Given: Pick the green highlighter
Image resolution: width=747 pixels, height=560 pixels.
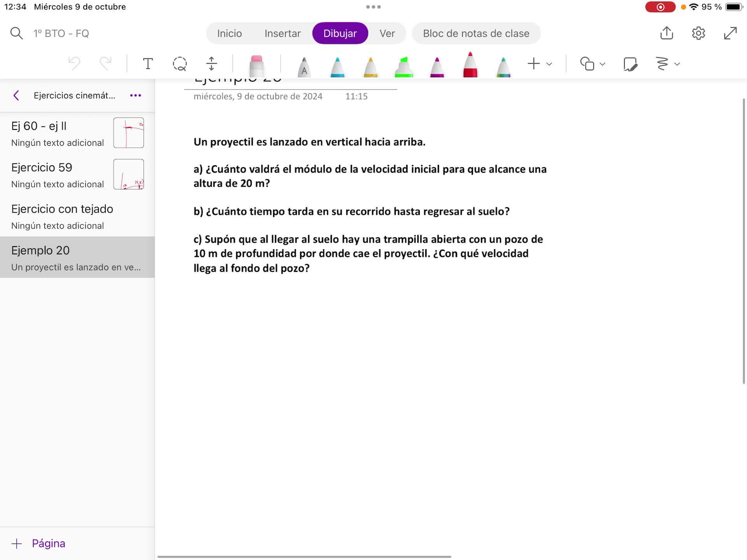Looking at the screenshot, I should 404,67.
